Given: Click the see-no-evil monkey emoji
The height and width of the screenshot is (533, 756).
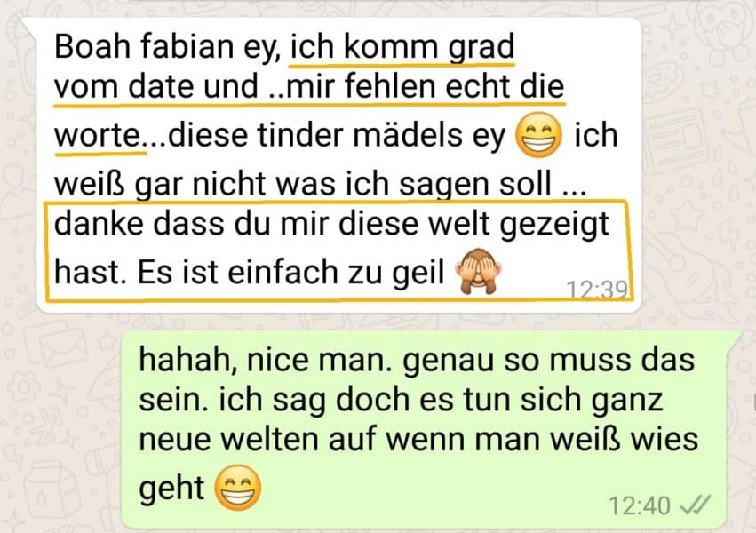Looking at the screenshot, I should pyautogui.click(x=479, y=271).
